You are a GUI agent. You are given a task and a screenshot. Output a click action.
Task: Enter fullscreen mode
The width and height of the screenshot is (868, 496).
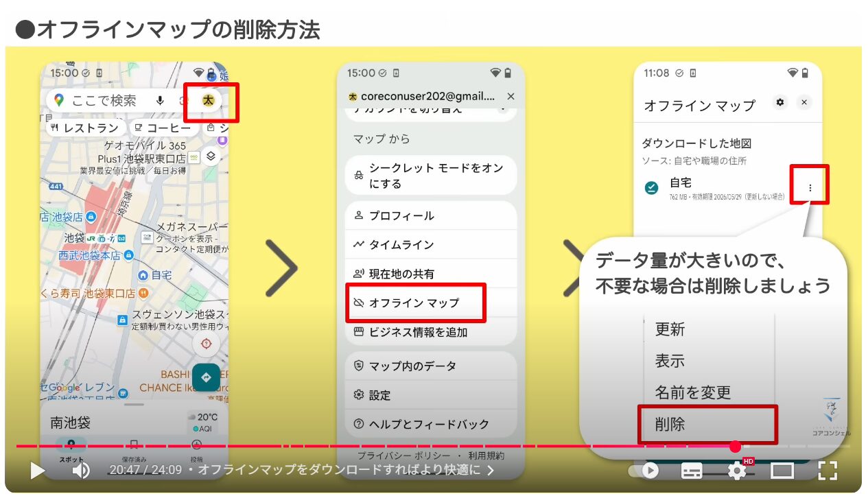(x=828, y=471)
